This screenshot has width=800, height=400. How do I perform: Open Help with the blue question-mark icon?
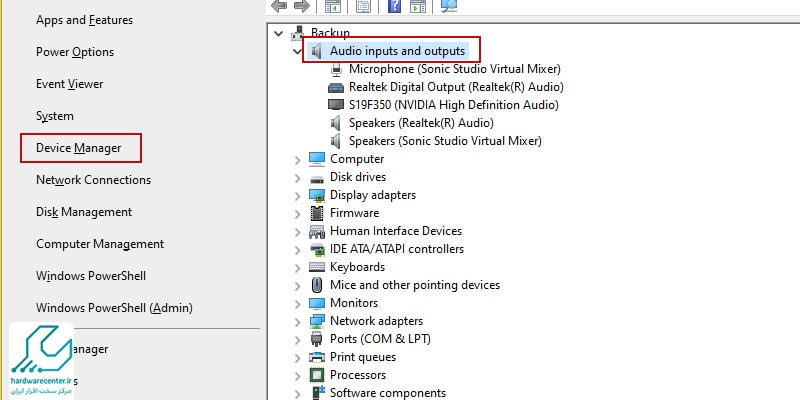(394, 6)
